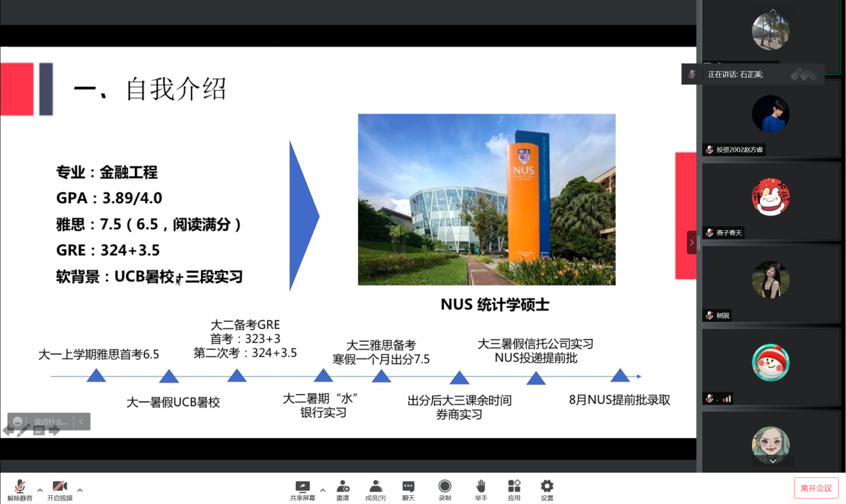Click the caption NUS 统计学硕士
The height and width of the screenshot is (504, 846).
coord(495,304)
